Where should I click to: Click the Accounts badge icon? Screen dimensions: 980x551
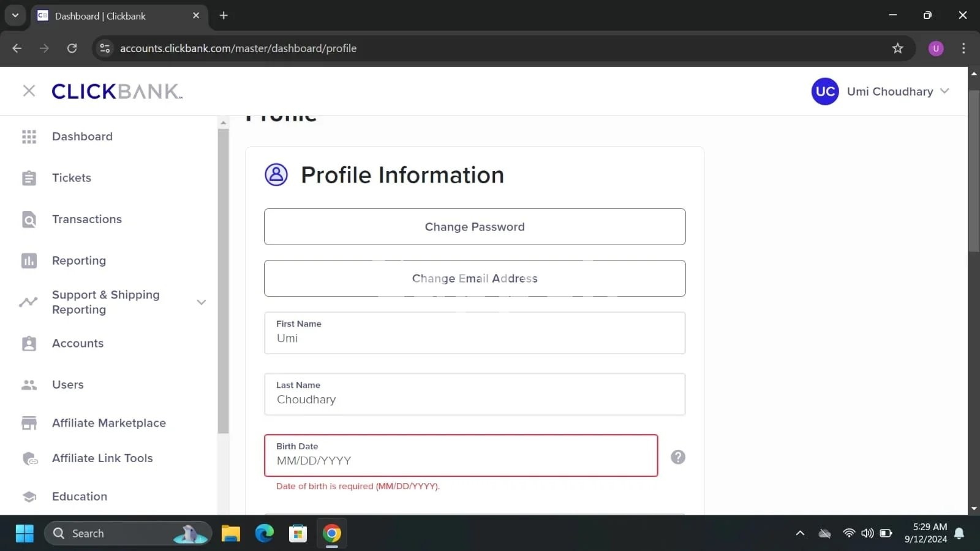29,343
